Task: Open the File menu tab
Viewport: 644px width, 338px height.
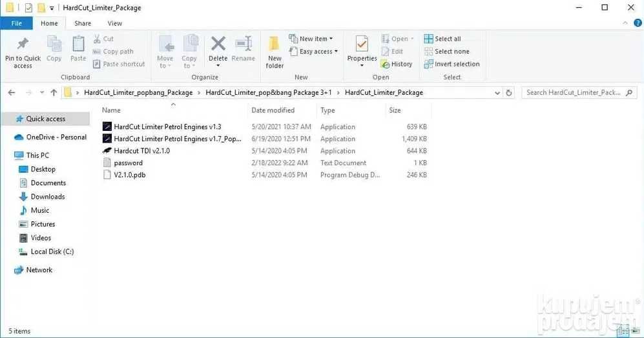Action: coord(16,23)
